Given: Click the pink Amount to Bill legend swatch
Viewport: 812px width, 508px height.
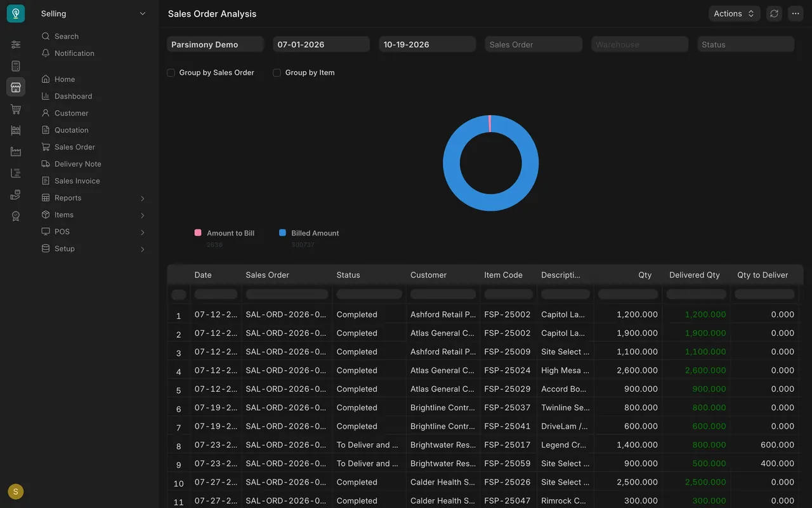Looking at the screenshot, I should pos(198,233).
